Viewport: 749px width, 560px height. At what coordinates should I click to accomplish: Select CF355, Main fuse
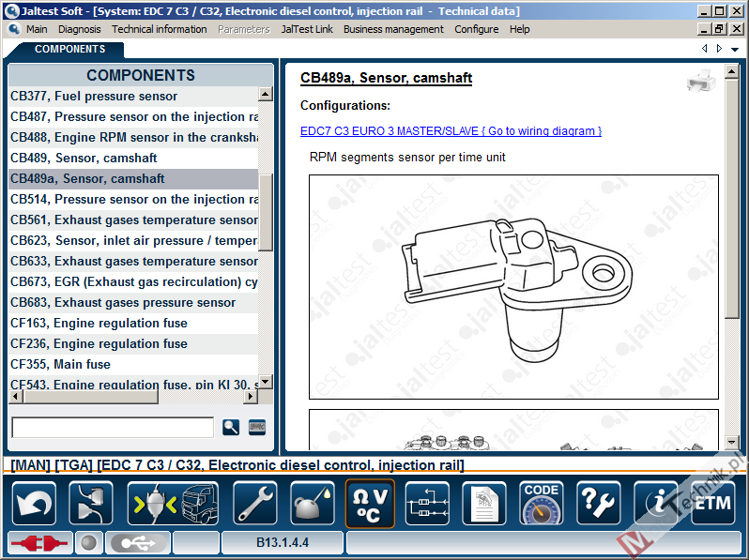click(133, 364)
